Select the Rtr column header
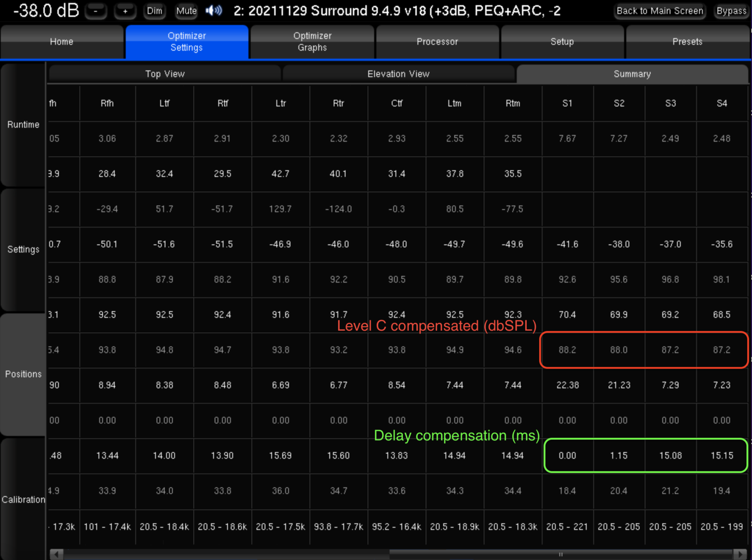The image size is (752, 560). coord(338,103)
